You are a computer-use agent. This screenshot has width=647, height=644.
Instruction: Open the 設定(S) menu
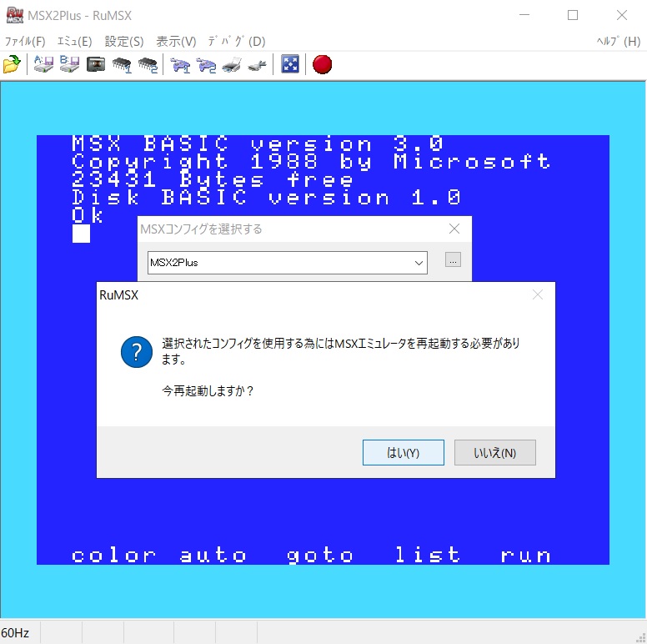124,41
